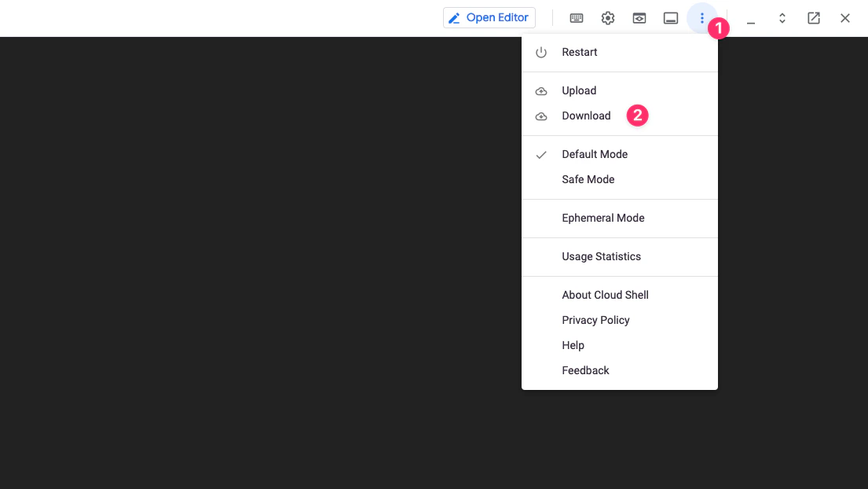Click the Download cloud icon
The height and width of the screenshot is (489, 868).
(x=541, y=116)
